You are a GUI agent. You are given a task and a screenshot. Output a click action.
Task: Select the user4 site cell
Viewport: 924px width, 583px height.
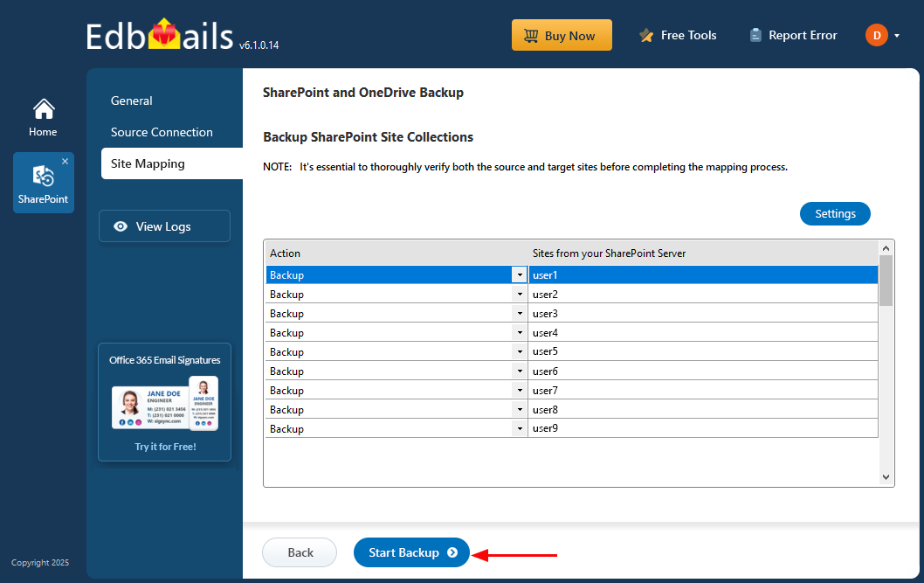pos(703,332)
